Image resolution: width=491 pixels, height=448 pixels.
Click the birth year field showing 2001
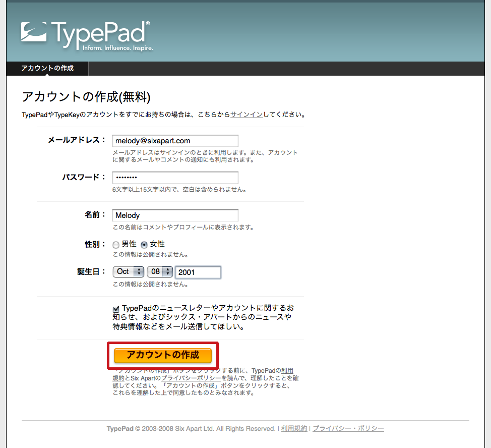(198, 272)
